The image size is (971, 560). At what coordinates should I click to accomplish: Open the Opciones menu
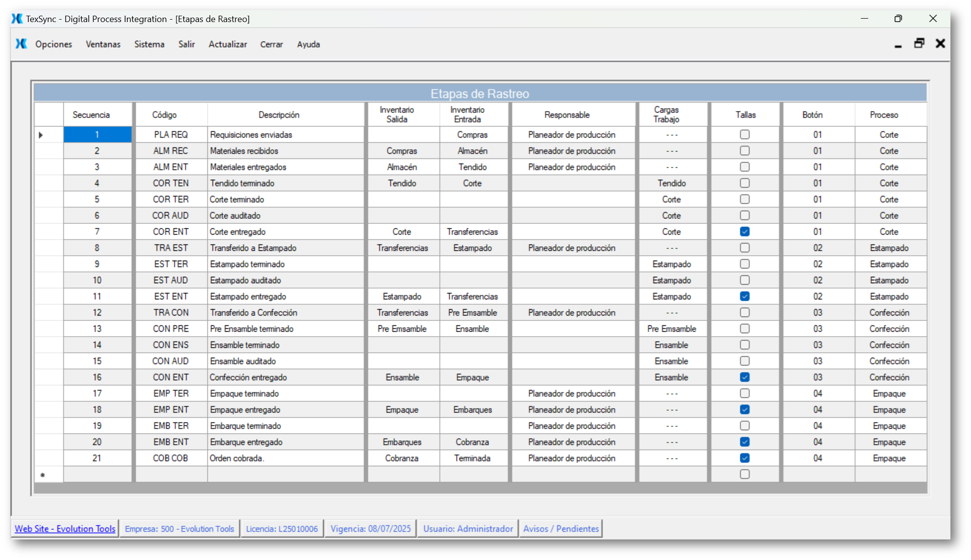(x=53, y=44)
